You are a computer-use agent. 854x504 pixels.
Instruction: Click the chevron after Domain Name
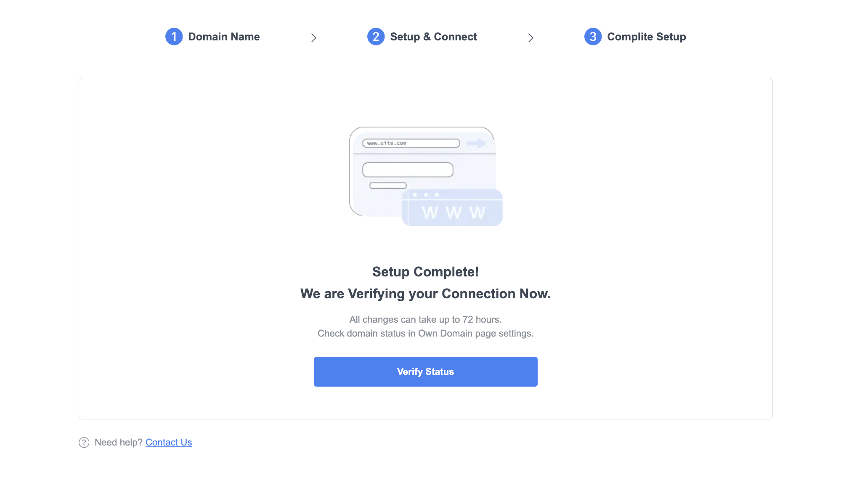pos(314,37)
